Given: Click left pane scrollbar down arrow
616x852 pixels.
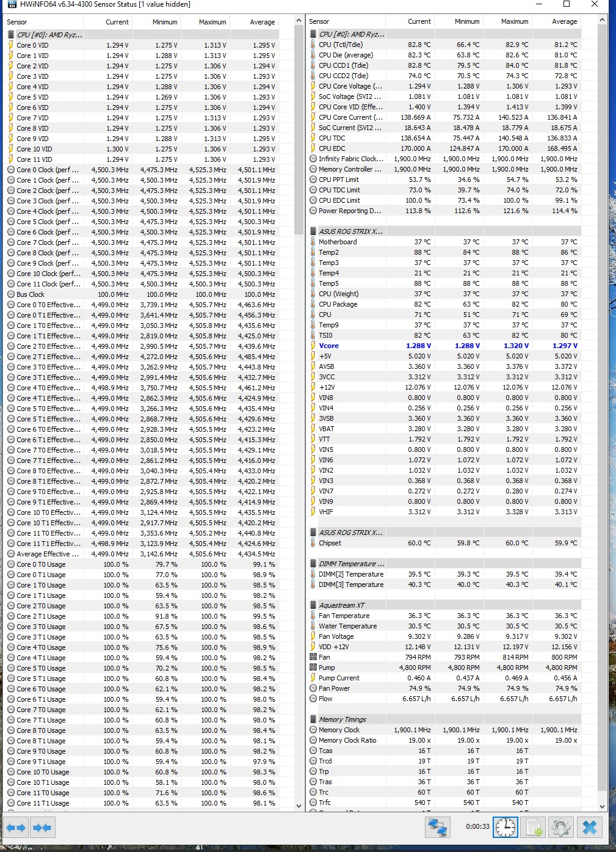Looking at the screenshot, I should pyautogui.click(x=299, y=806).
